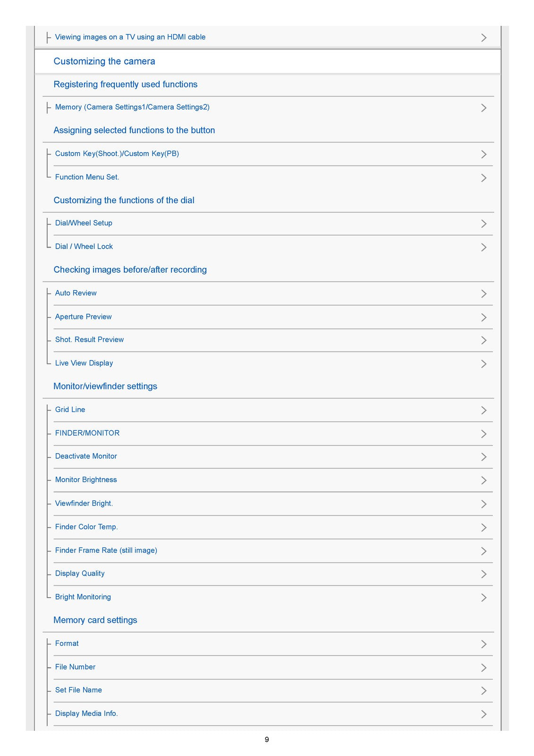Screen dimensions: 534x756
Task: Click the chevron on the Grid Line row
Action: pyautogui.click(x=483, y=410)
